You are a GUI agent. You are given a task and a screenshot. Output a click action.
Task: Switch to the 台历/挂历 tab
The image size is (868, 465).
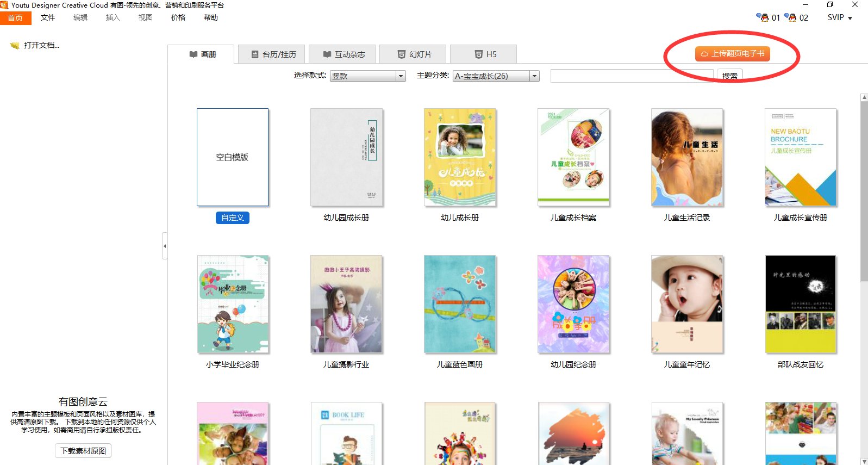(273, 54)
